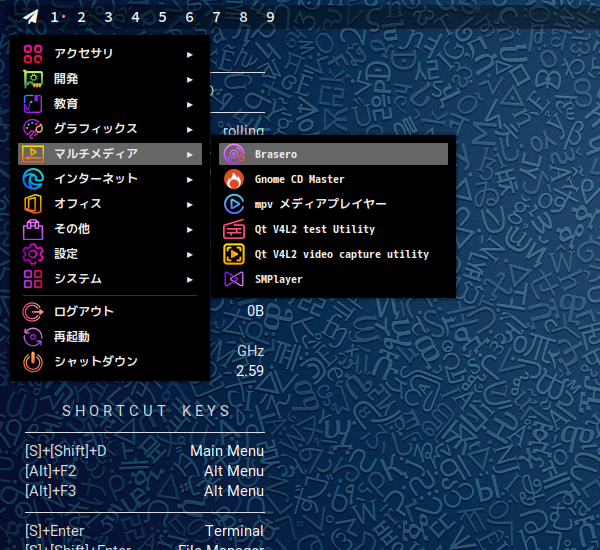Switch to workspace 6
This screenshot has width=600, height=550.
(x=189, y=17)
